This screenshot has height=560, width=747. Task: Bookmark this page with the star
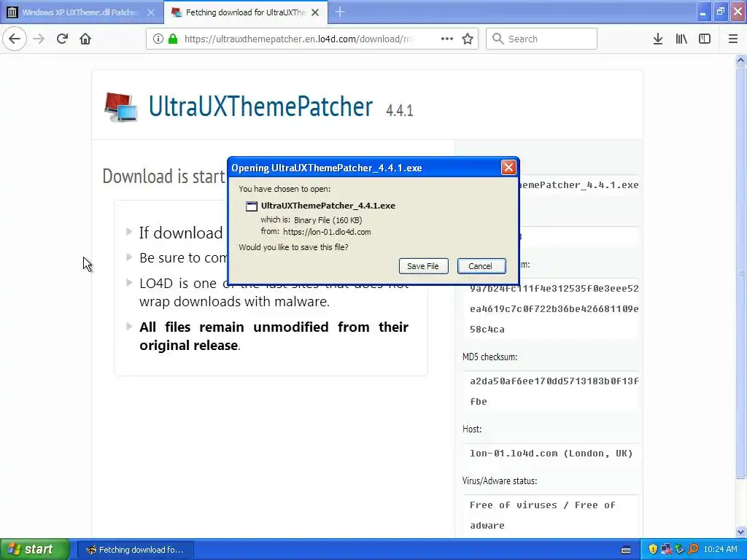[468, 39]
